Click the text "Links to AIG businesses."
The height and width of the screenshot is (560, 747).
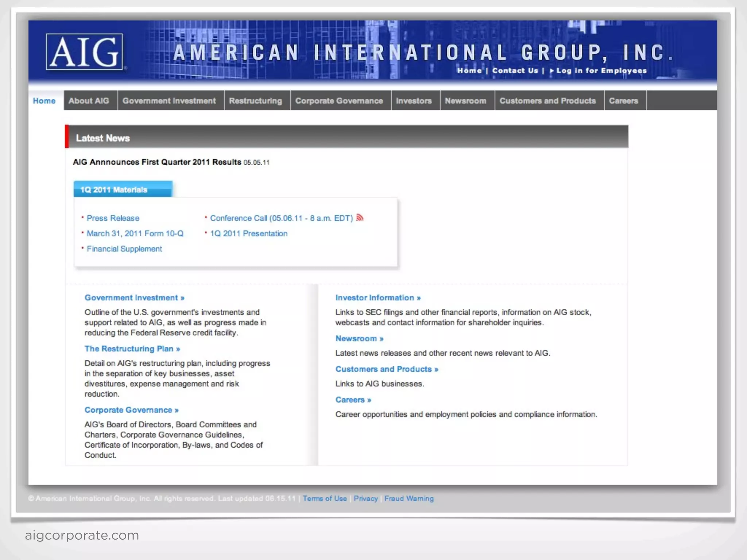point(380,384)
